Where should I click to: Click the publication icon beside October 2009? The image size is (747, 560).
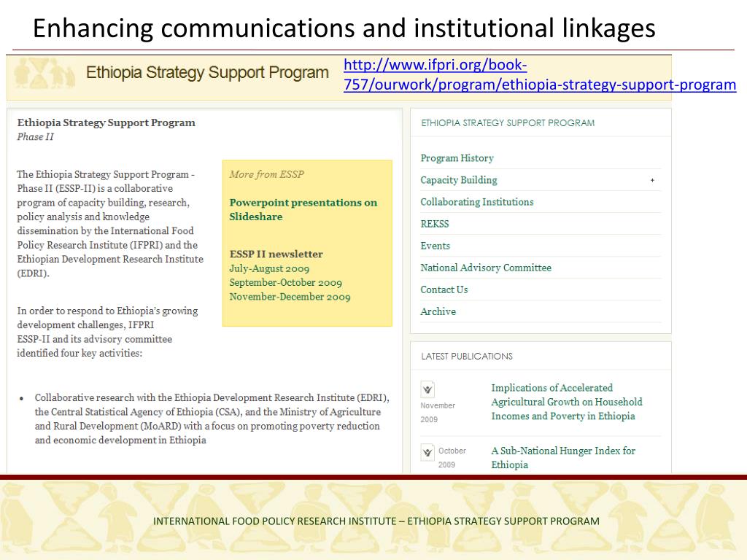[x=427, y=452]
